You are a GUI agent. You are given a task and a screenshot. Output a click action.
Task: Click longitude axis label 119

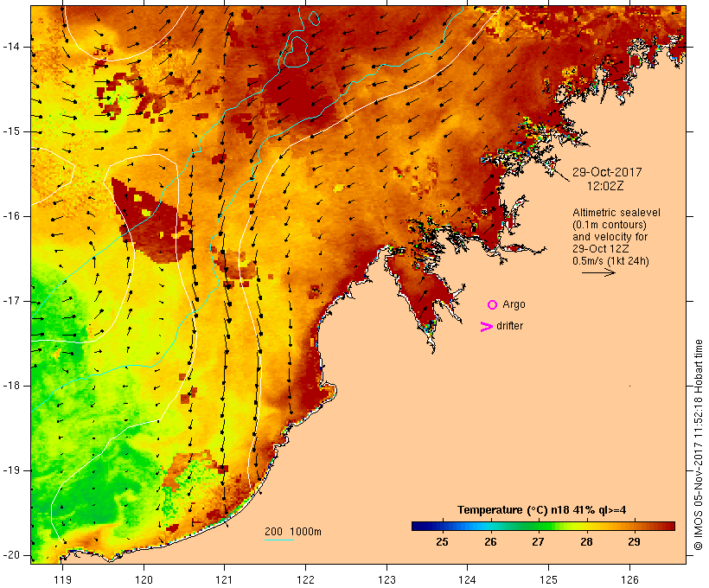click(62, 579)
